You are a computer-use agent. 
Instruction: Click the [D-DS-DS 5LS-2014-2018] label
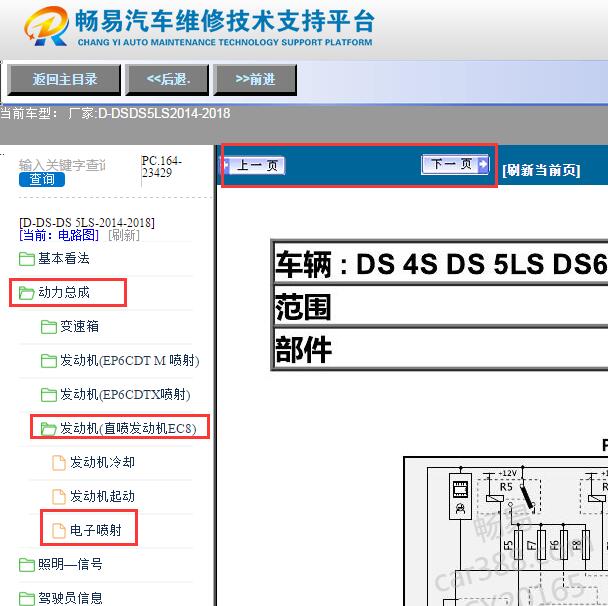click(x=87, y=223)
